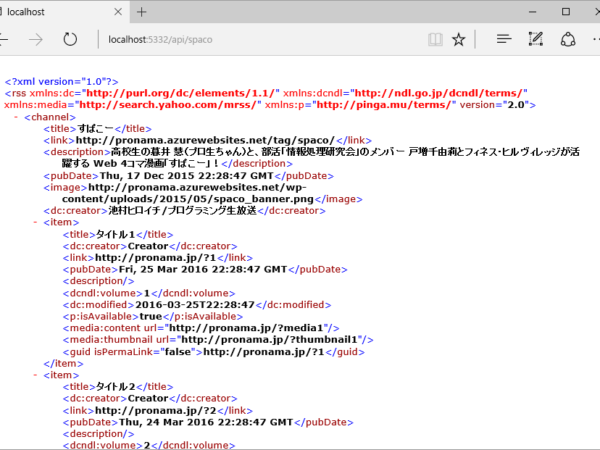Click second item's empty description tag
Image resolution: width=600 pixels, height=450 pixels.
[99, 434]
